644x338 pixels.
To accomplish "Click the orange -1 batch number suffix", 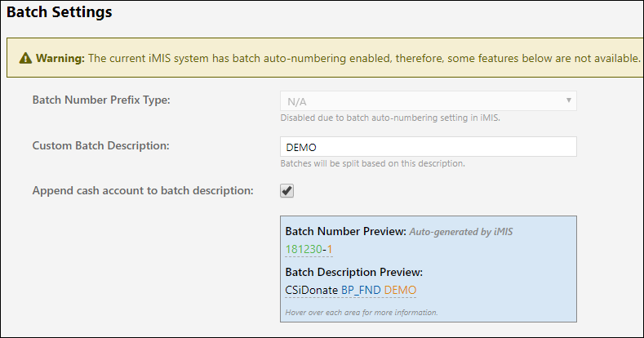I will point(326,248).
